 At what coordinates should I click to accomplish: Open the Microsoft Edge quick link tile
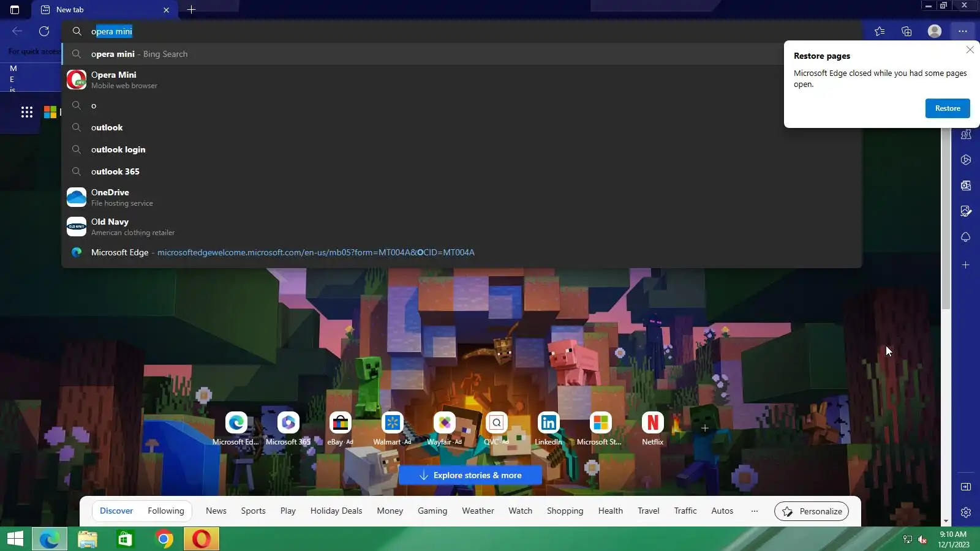236,429
